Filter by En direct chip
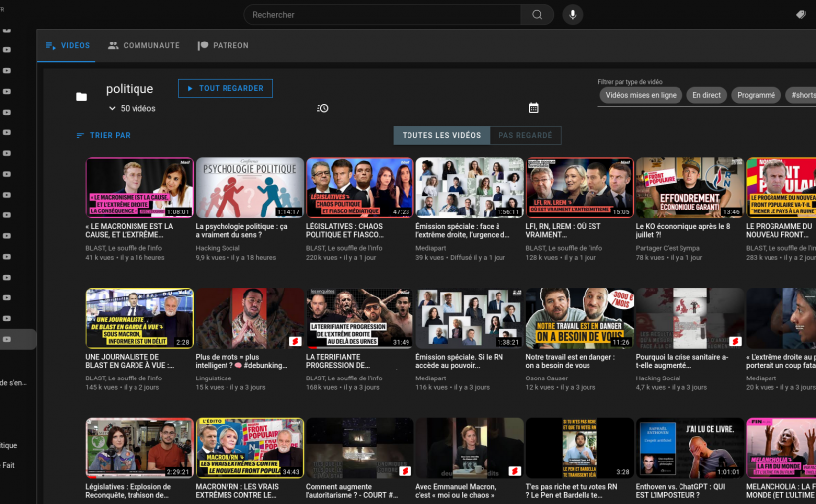Viewport: 816px width, 504px height. (706, 95)
